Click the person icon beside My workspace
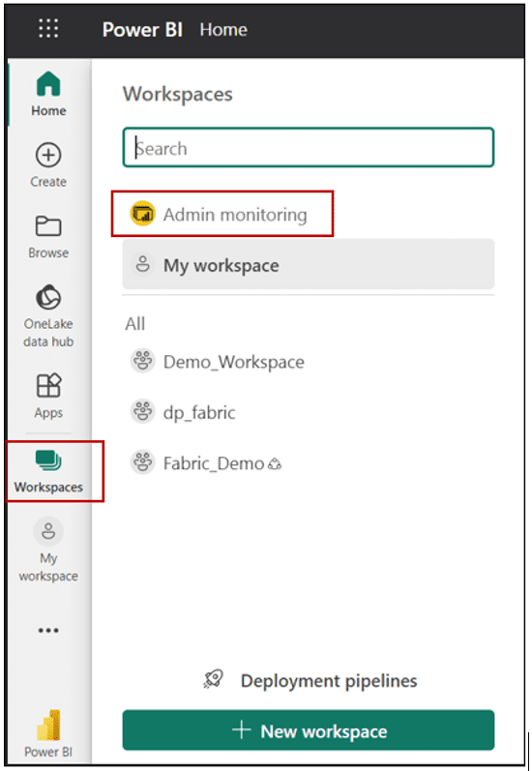This screenshot has height=771, width=532. click(x=142, y=264)
